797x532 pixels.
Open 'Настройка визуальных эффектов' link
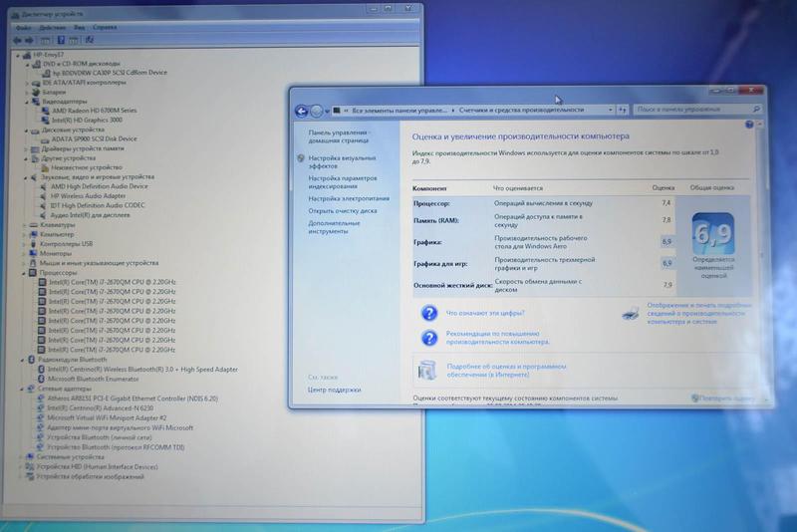tap(341, 162)
